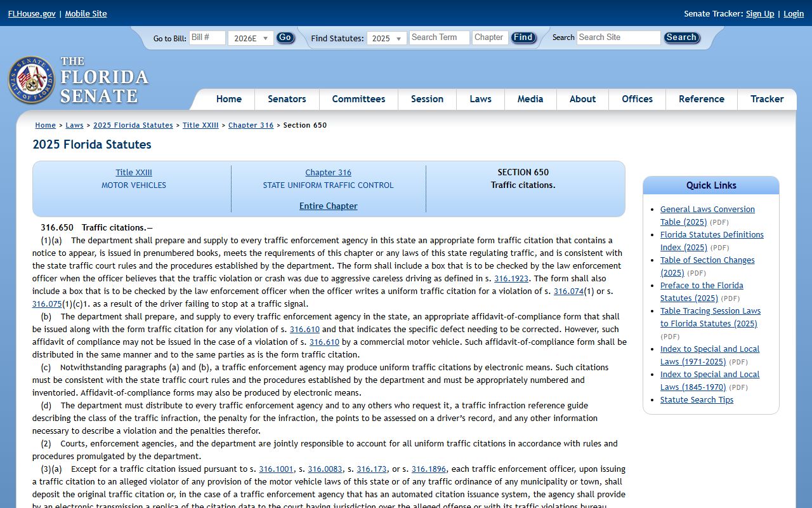The image size is (812, 508).
Task: Open General Laws Conversion Table link
Action: (x=707, y=215)
